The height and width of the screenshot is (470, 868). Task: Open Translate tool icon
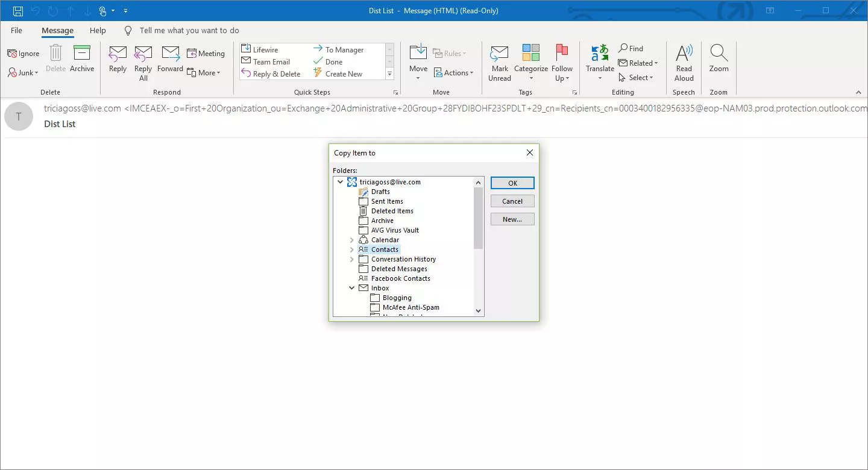tap(600, 53)
